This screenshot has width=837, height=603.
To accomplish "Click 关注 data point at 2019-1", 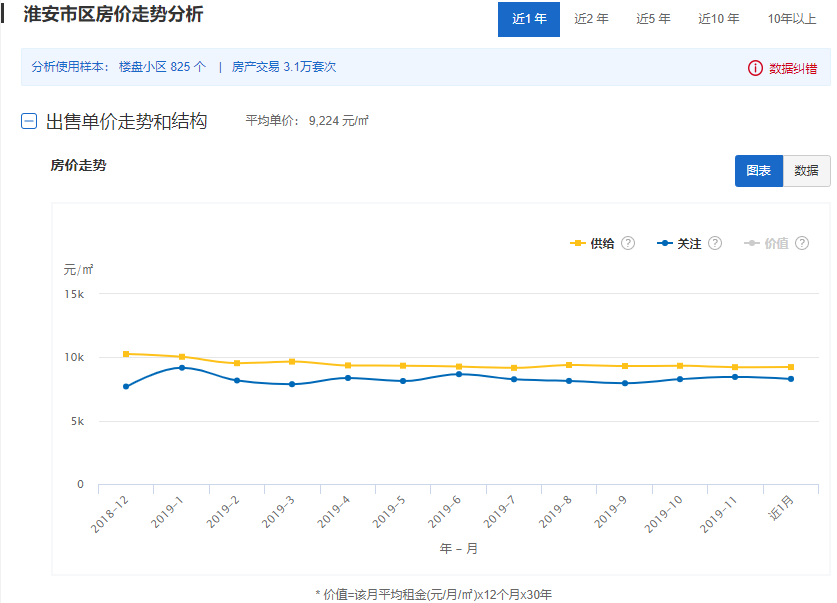I will pos(181,368).
